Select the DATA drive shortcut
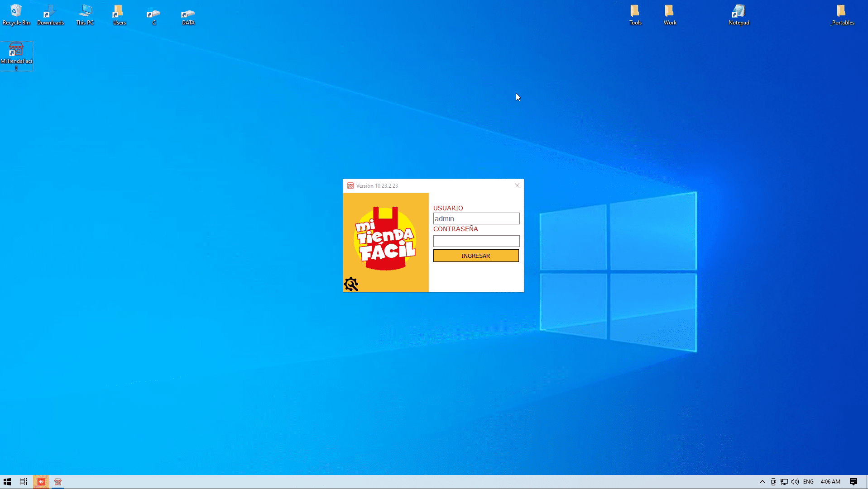Screen dimensions: 868x489 point(188,14)
